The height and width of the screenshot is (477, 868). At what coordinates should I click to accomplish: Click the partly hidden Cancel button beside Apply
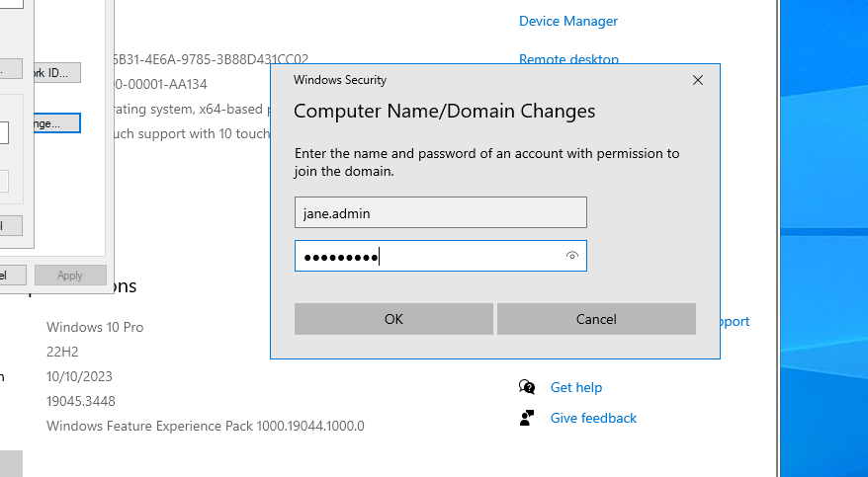[x=12, y=276]
